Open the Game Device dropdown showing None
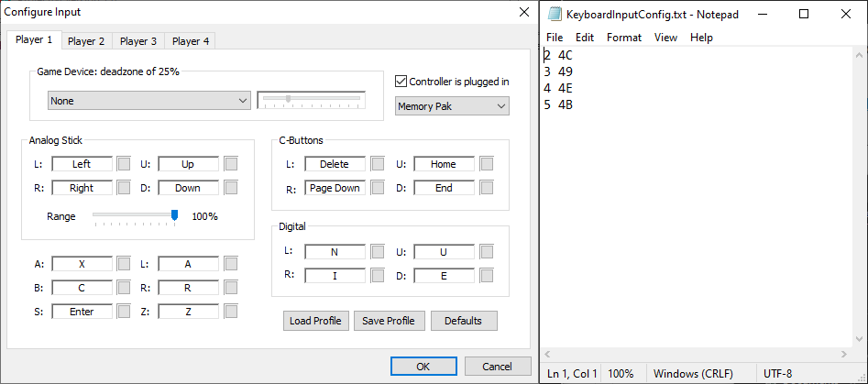 (x=149, y=100)
